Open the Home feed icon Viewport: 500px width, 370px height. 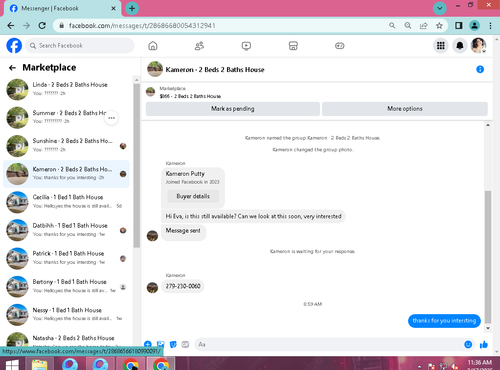(x=153, y=46)
